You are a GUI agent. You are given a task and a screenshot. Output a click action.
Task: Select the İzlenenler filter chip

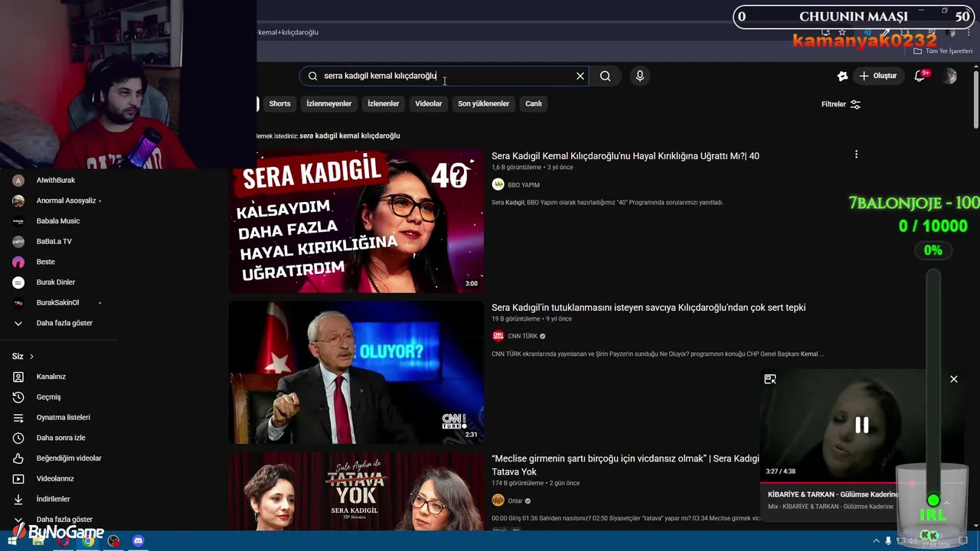(384, 104)
